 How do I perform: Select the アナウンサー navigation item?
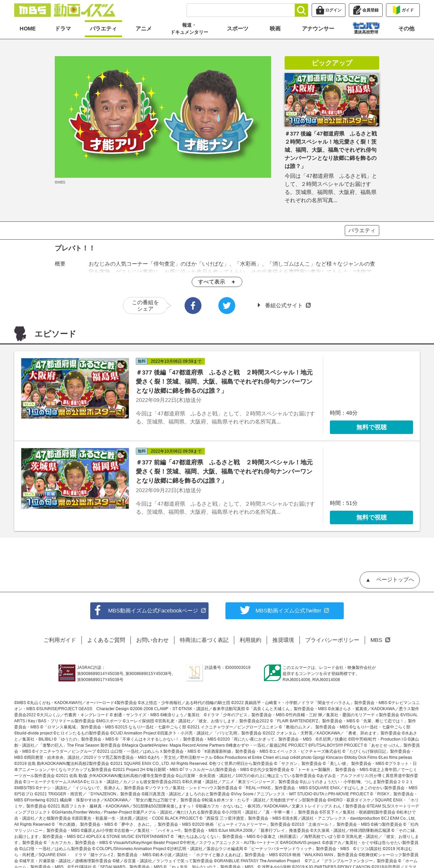click(x=318, y=29)
